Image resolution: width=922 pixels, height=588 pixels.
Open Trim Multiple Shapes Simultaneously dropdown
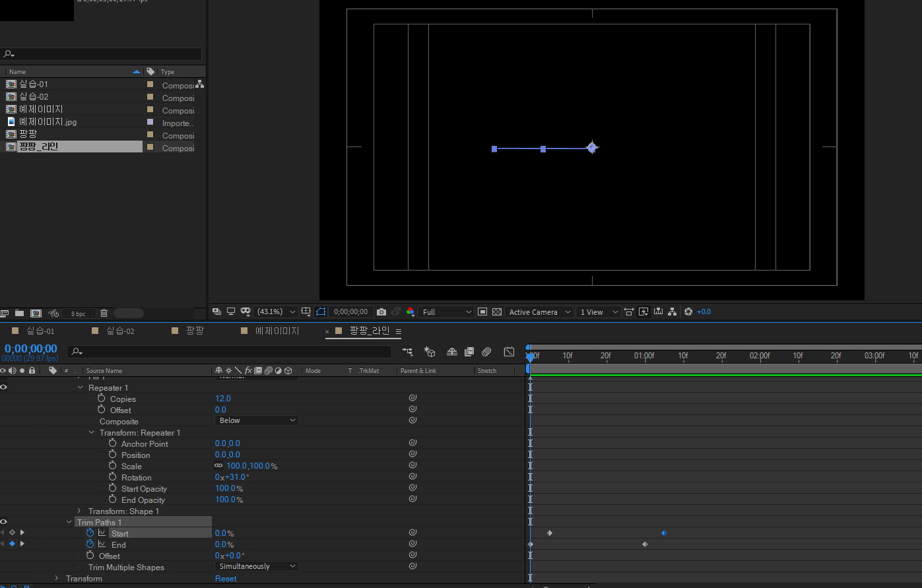point(257,566)
